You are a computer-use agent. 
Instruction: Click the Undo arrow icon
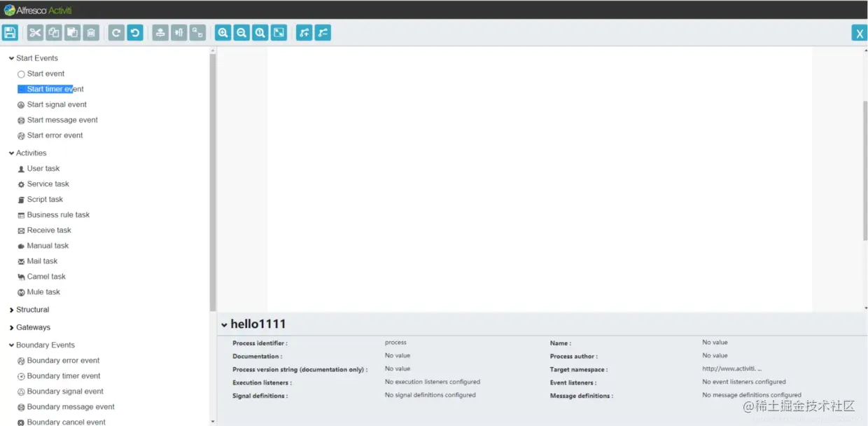tap(135, 32)
